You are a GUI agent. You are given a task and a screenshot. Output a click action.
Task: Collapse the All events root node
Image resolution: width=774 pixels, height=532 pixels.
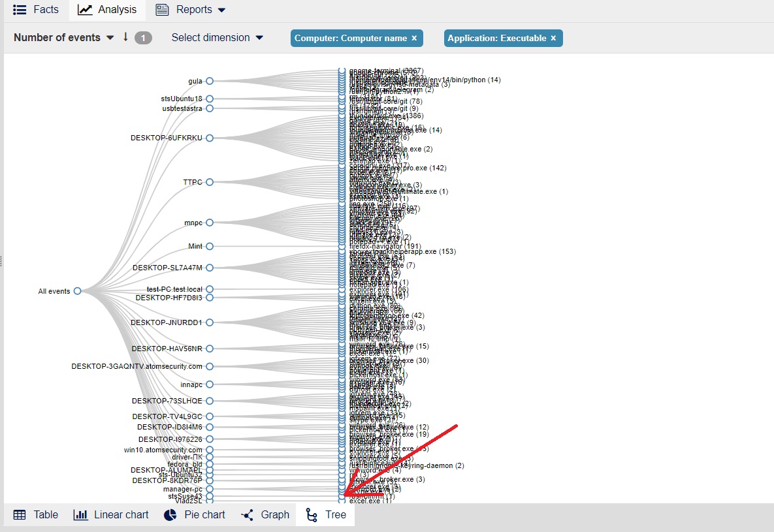pyautogui.click(x=77, y=291)
